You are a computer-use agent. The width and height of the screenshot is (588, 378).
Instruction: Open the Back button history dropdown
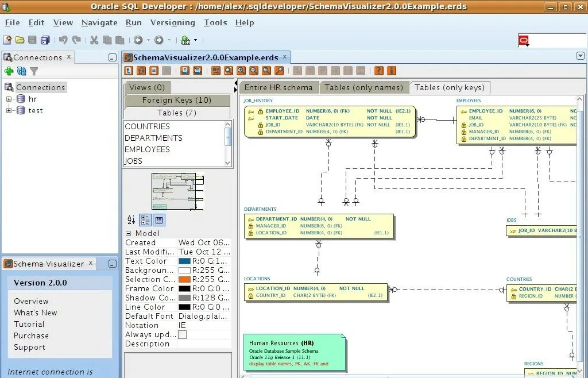[x=148, y=40]
